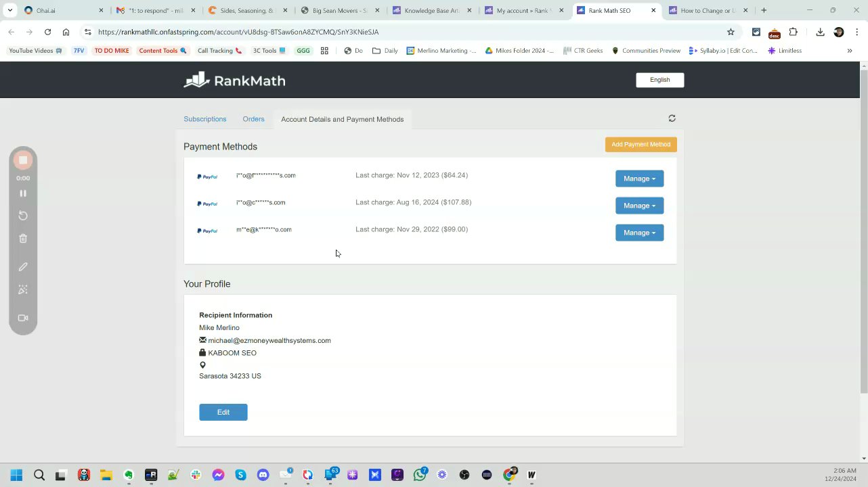Pause the recording in the floating toolbar

[x=23, y=193]
